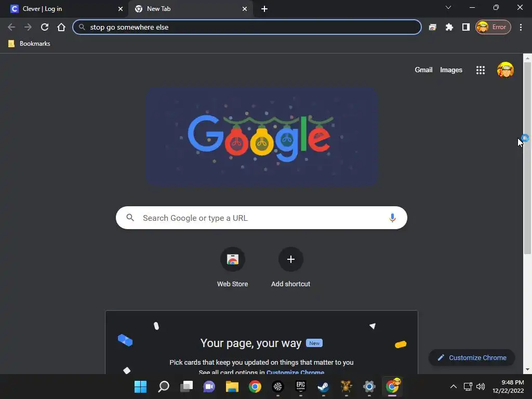Open the cast/media extension icon in toolbar
The height and width of the screenshot is (399, 532).
coord(432,27)
